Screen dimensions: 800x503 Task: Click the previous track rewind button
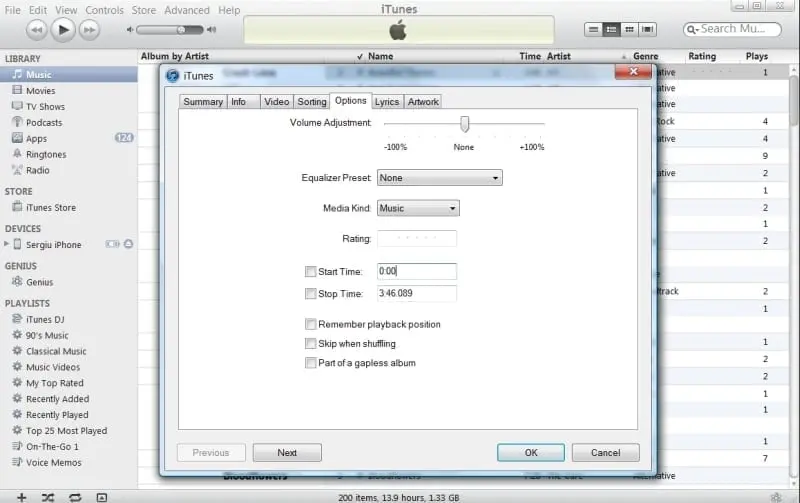coord(37,30)
